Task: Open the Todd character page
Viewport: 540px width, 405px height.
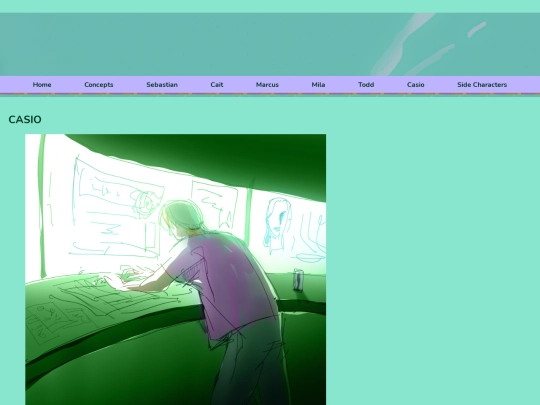Action: (366, 85)
